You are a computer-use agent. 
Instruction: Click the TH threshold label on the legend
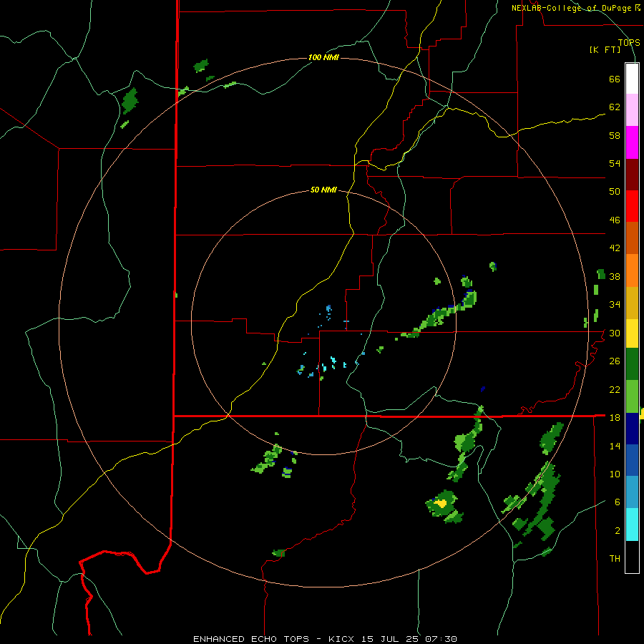615,559
